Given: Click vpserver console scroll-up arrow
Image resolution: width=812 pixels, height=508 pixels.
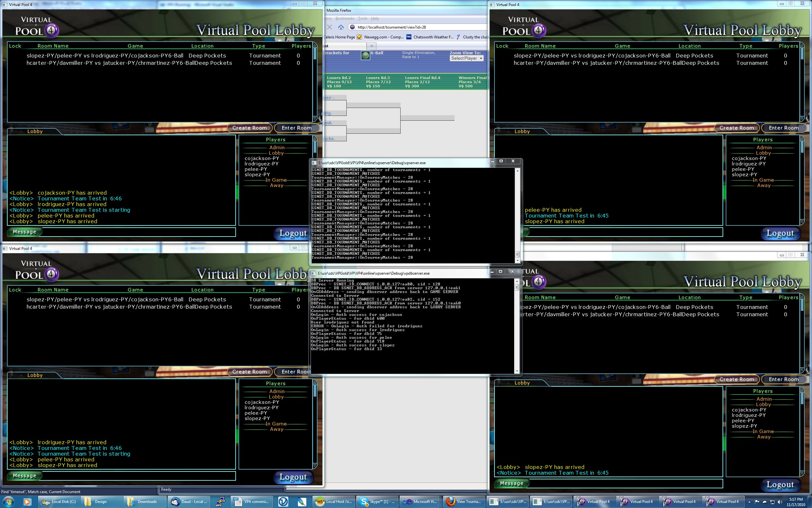Looking at the screenshot, I should (517, 170).
